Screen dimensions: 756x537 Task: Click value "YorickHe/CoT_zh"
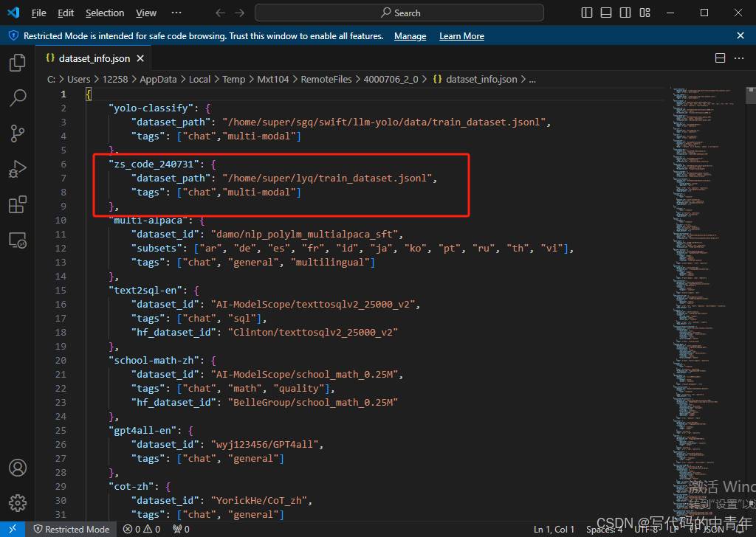click(259, 500)
